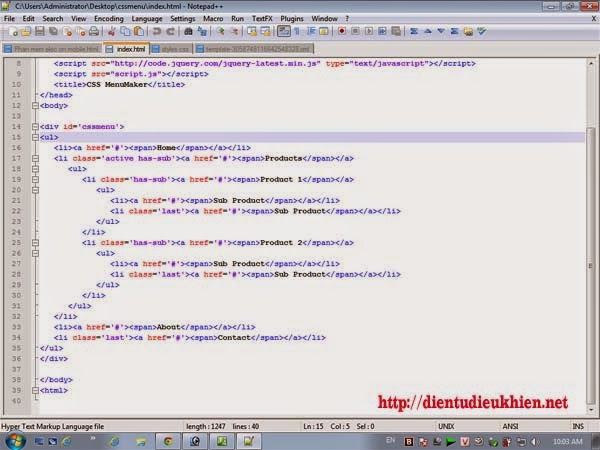Click the vertical scrollbar down arrow

click(590, 410)
